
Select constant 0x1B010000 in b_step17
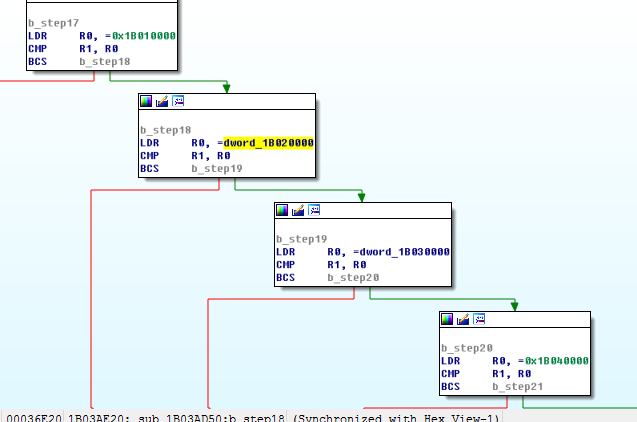[x=144, y=36]
